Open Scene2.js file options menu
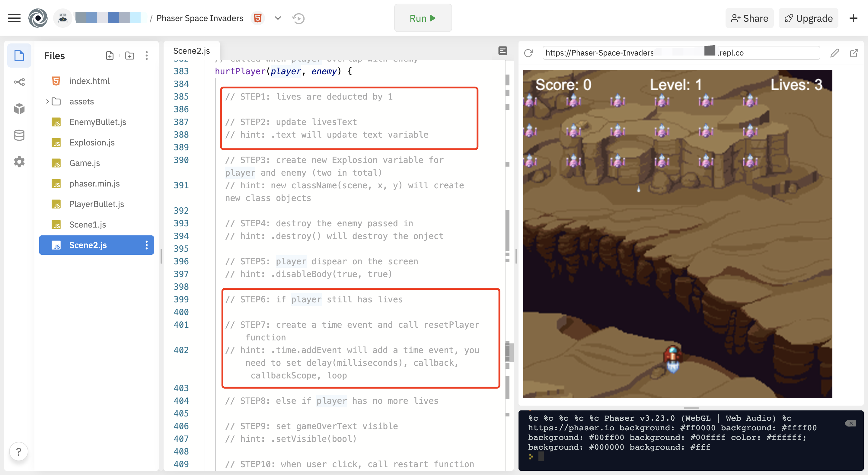The image size is (868, 475). tap(147, 245)
